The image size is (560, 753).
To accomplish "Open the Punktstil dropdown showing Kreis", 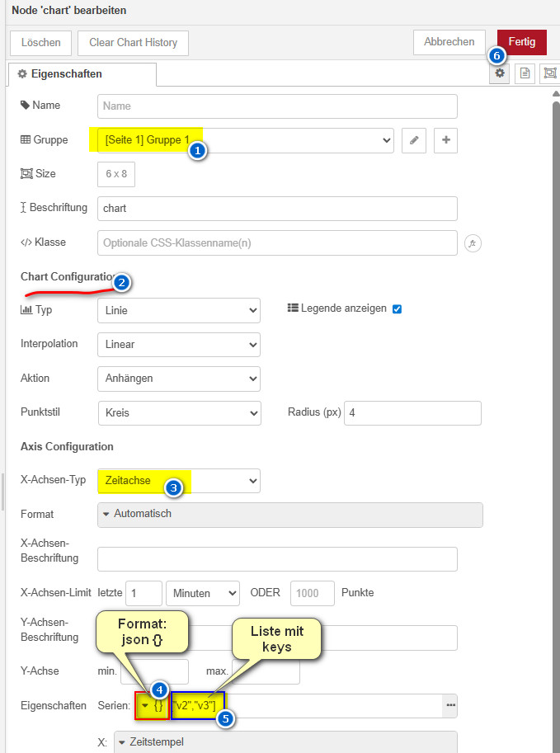I will 178,412.
